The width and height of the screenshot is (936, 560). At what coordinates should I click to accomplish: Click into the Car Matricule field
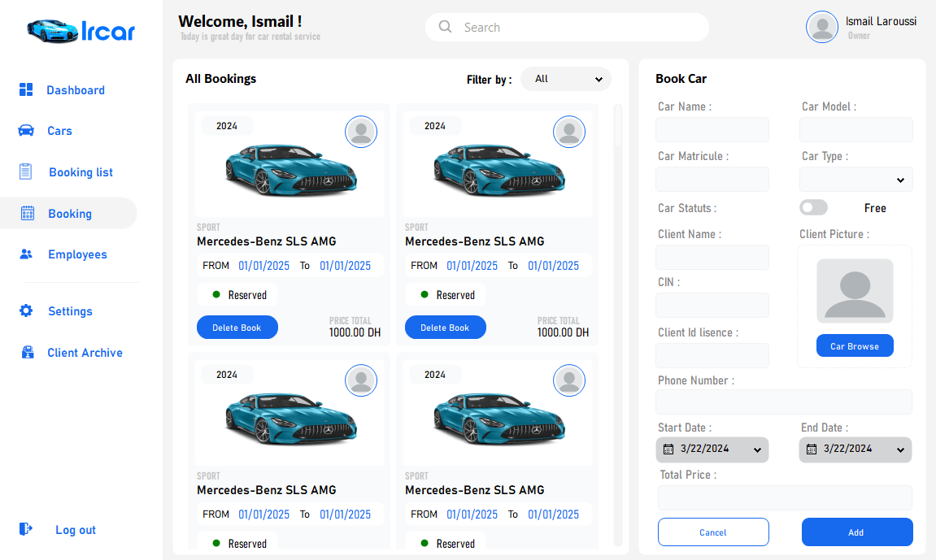(712, 179)
